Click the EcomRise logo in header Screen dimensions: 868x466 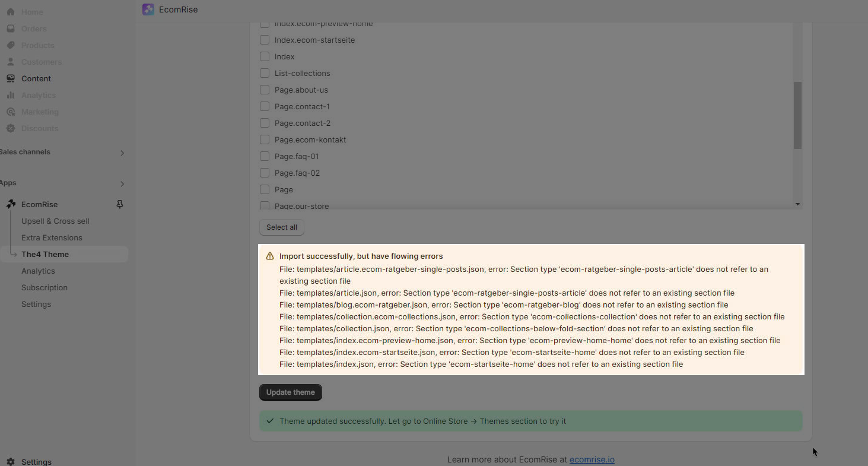point(148,9)
